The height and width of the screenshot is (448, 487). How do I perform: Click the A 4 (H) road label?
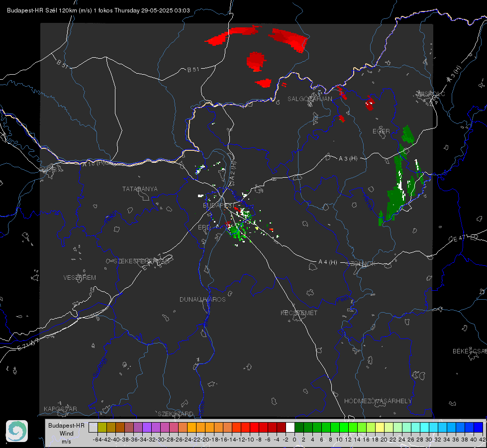(x=328, y=262)
